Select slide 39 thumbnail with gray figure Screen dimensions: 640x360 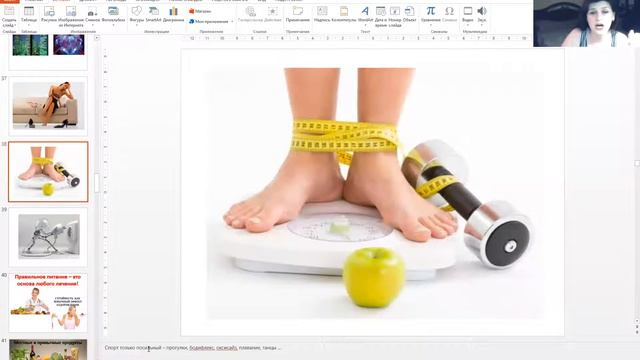pos(48,237)
